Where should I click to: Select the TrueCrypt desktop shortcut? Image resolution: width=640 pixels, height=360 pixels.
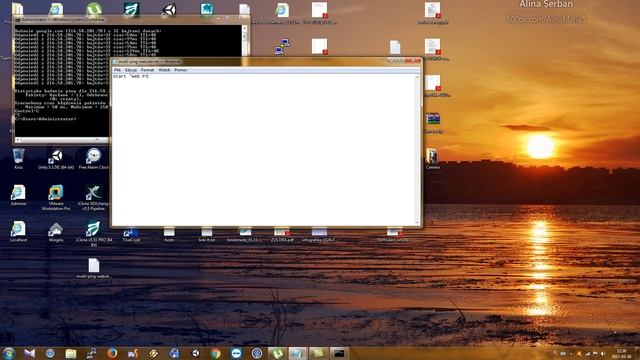[x=131, y=235]
